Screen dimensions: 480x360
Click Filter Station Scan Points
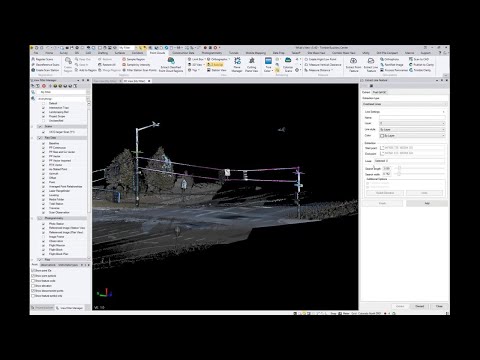[139, 70]
